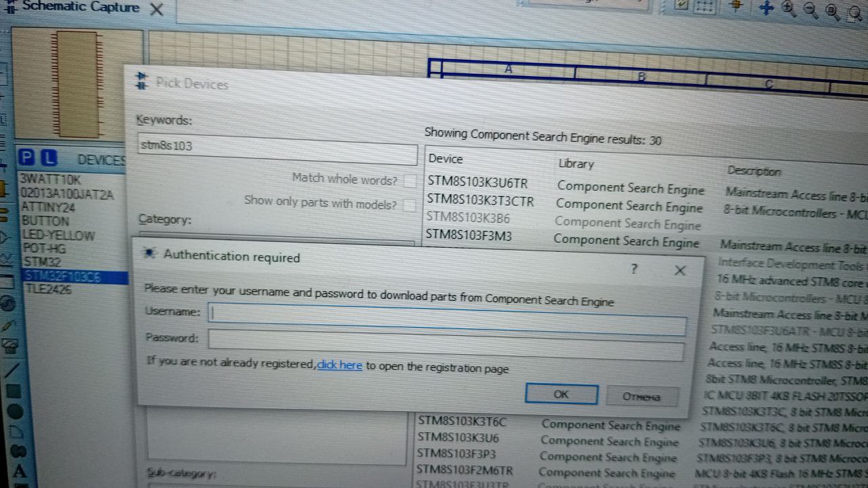
Task: Click the zoom out magnifier icon
Action: [x=810, y=10]
